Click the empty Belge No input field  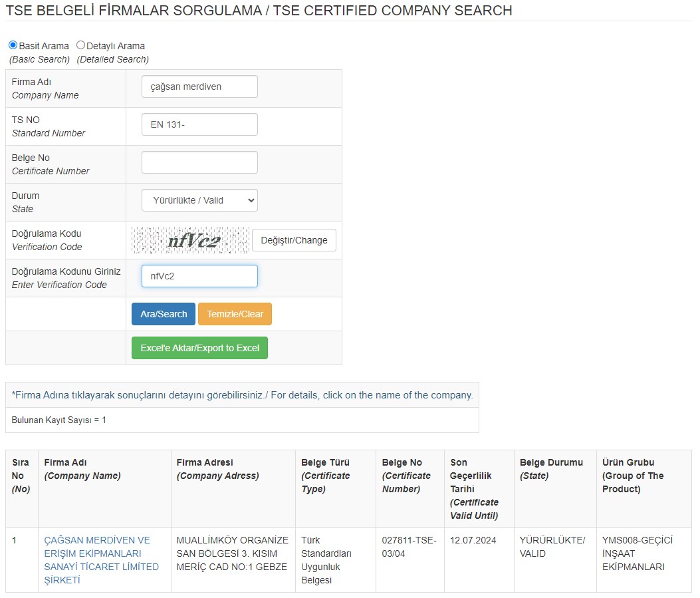pyautogui.click(x=199, y=162)
